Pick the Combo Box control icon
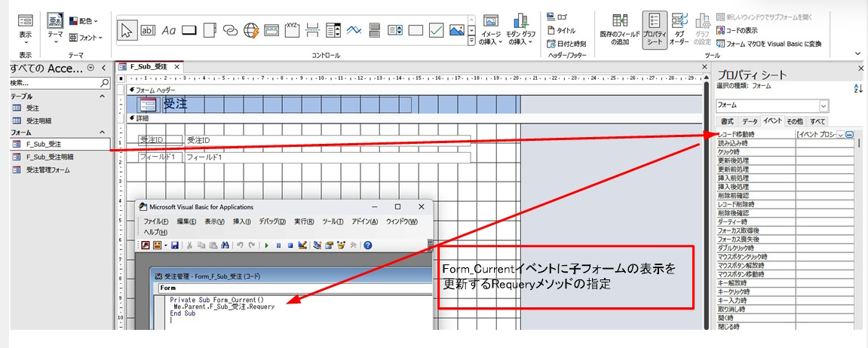 [334, 30]
